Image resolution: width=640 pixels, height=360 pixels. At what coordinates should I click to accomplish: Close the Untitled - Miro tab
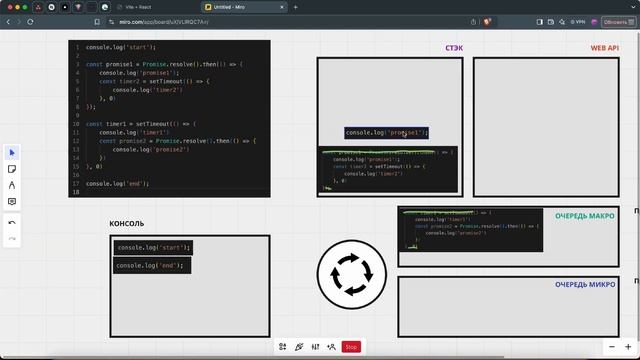coord(282,7)
